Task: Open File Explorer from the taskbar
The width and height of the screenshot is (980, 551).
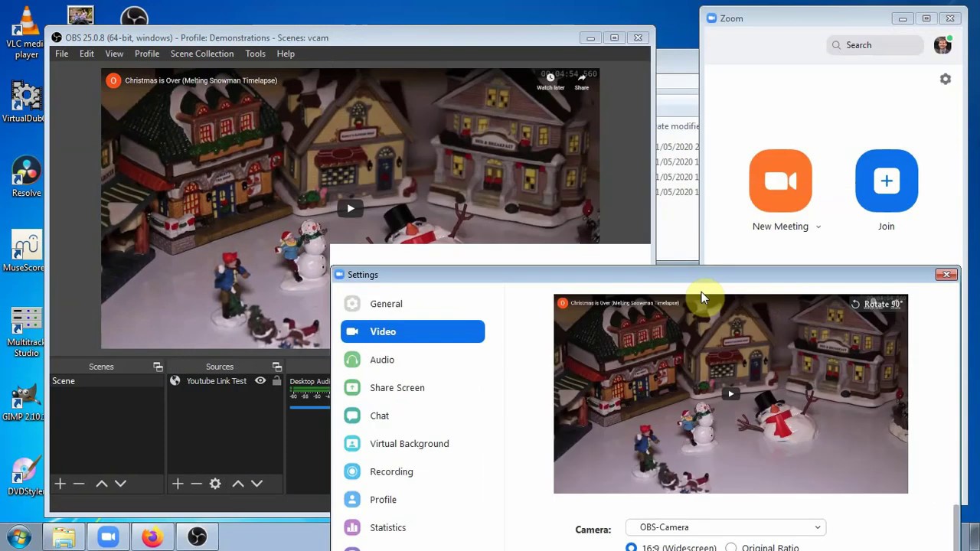Action: [64, 537]
